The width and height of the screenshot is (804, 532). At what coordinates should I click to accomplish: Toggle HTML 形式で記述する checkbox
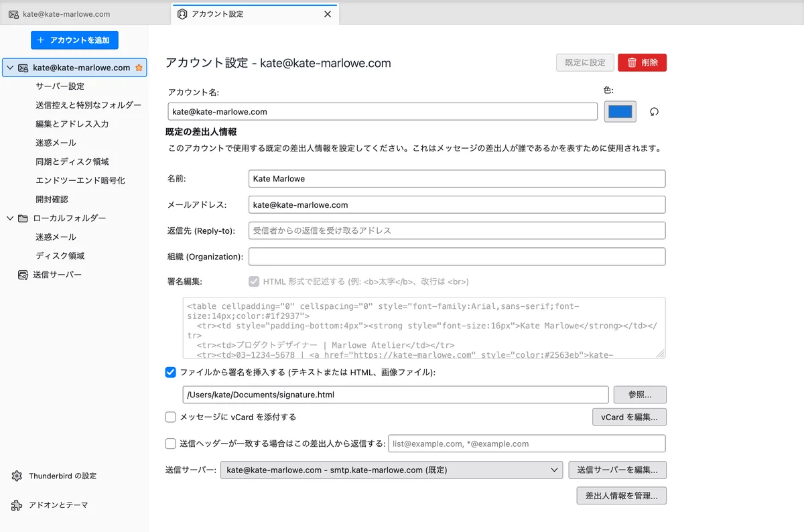(x=254, y=281)
